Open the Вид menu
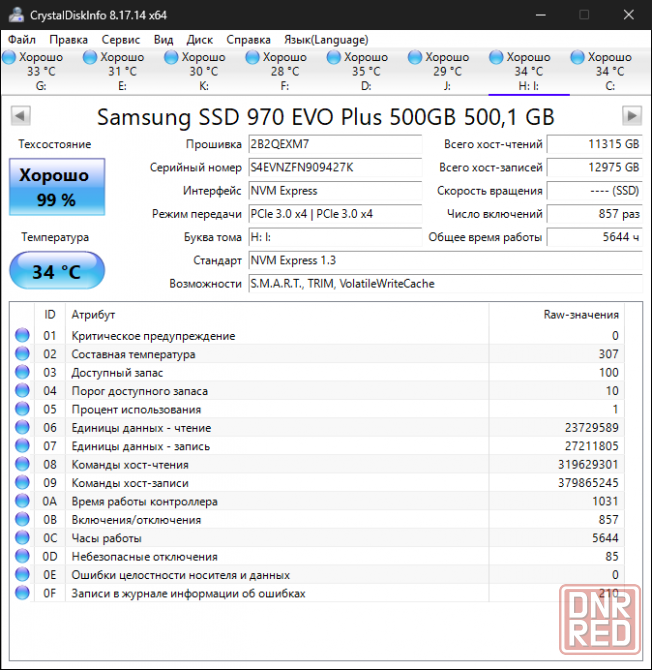This screenshot has width=652, height=670. point(163,40)
